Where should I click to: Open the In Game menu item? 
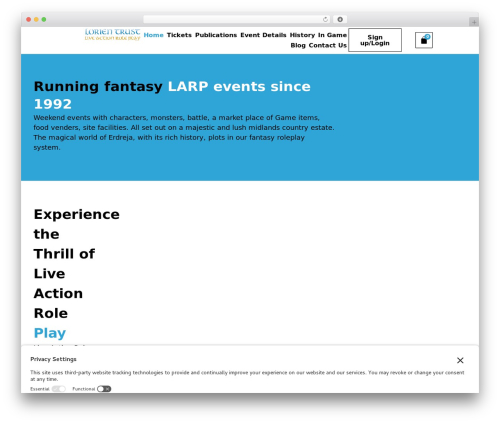click(332, 35)
